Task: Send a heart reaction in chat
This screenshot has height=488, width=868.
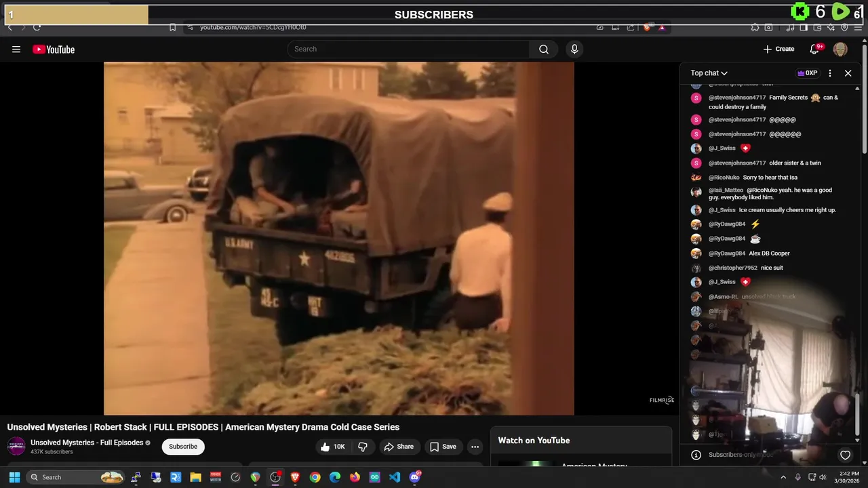Action: click(845, 455)
